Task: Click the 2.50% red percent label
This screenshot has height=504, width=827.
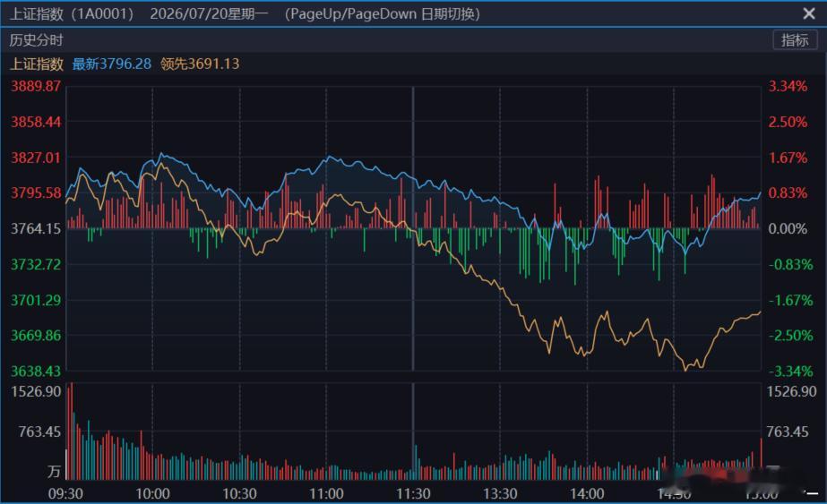Action: pos(788,122)
